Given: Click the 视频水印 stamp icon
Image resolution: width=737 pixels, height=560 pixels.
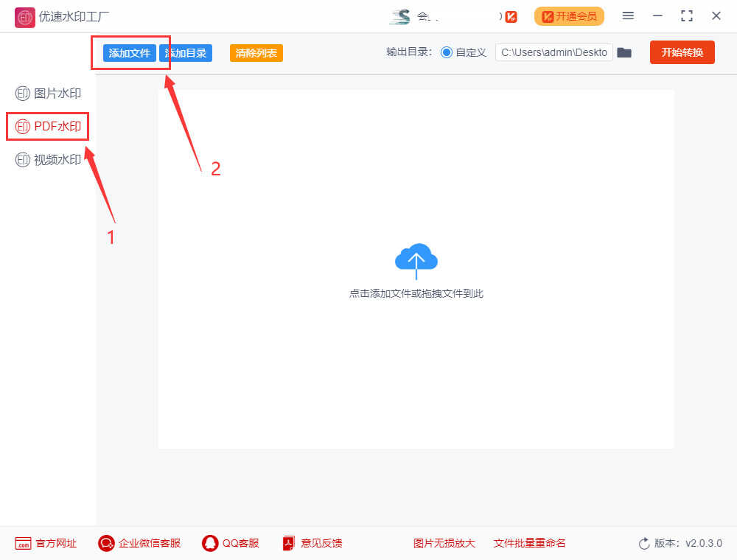Looking at the screenshot, I should pyautogui.click(x=23, y=160).
